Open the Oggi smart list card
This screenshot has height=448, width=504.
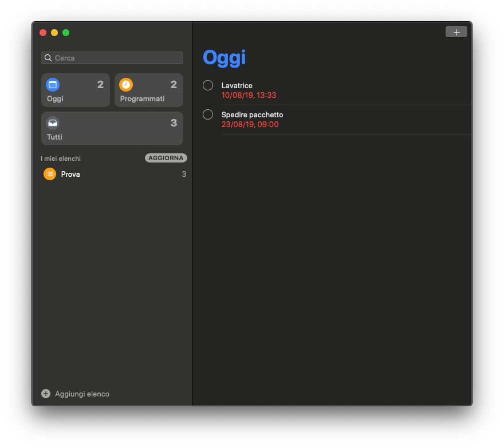click(76, 90)
